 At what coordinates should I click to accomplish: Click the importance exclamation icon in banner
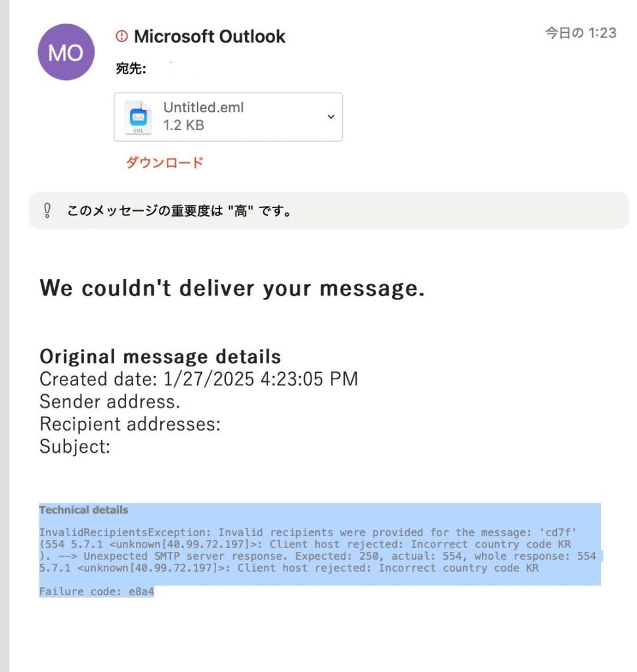pos(47,211)
